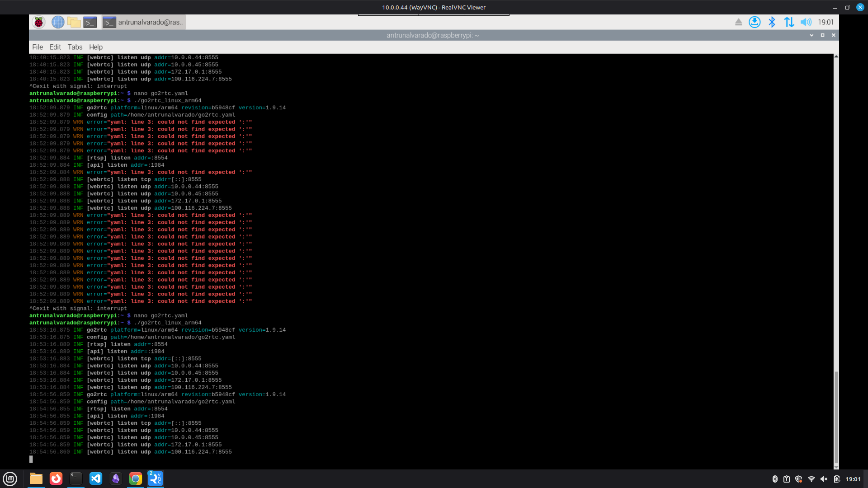This screenshot has width=868, height=488.
Task: Click the 18:52:09.884 yaml error warning line
Action: point(141,172)
